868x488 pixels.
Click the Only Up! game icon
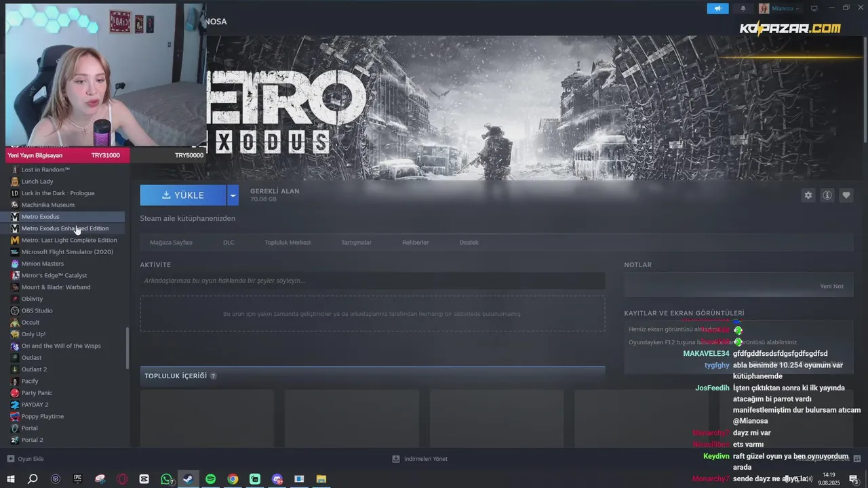click(x=15, y=334)
